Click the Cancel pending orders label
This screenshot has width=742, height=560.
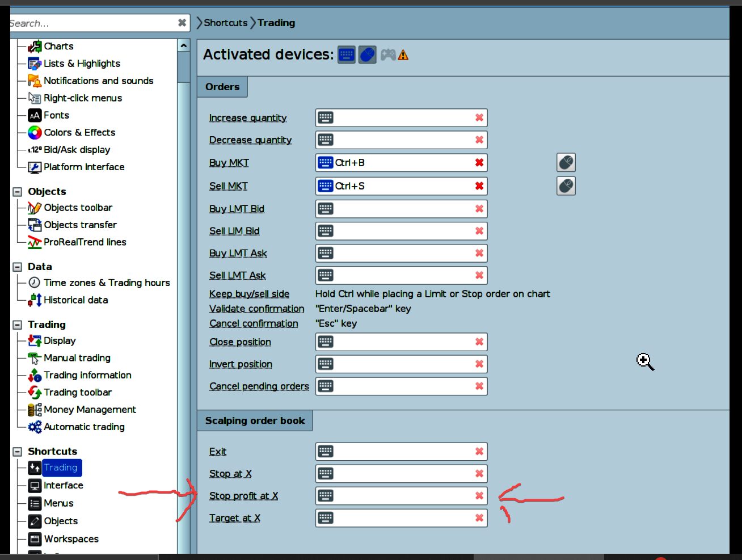tap(259, 386)
